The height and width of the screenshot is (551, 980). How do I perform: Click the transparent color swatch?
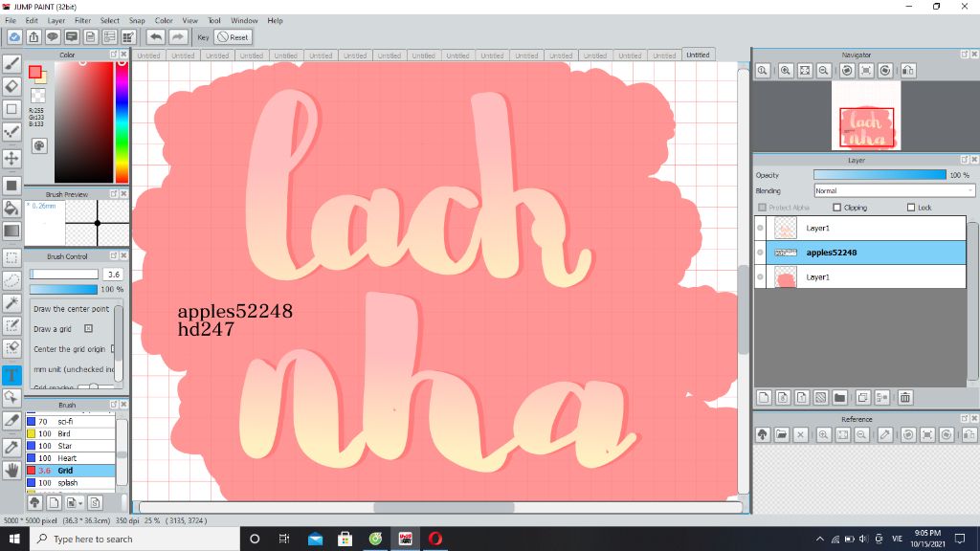tap(38, 96)
